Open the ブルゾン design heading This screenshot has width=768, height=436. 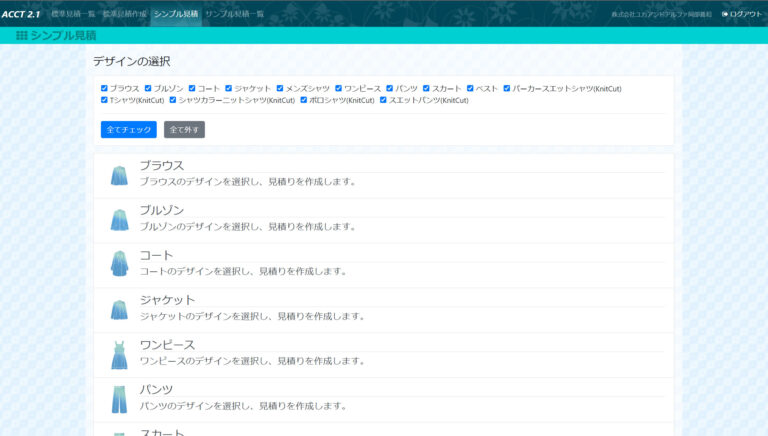[x=162, y=211]
